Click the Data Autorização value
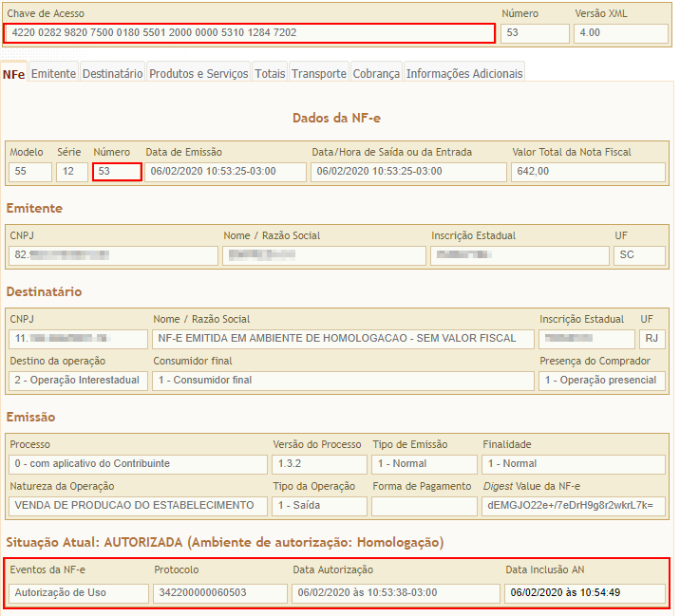Screen dimensions: 680x616 [395, 593]
